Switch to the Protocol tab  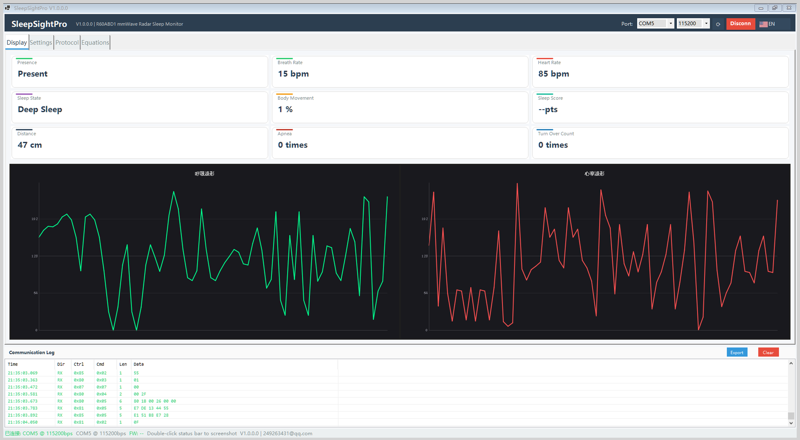point(67,42)
